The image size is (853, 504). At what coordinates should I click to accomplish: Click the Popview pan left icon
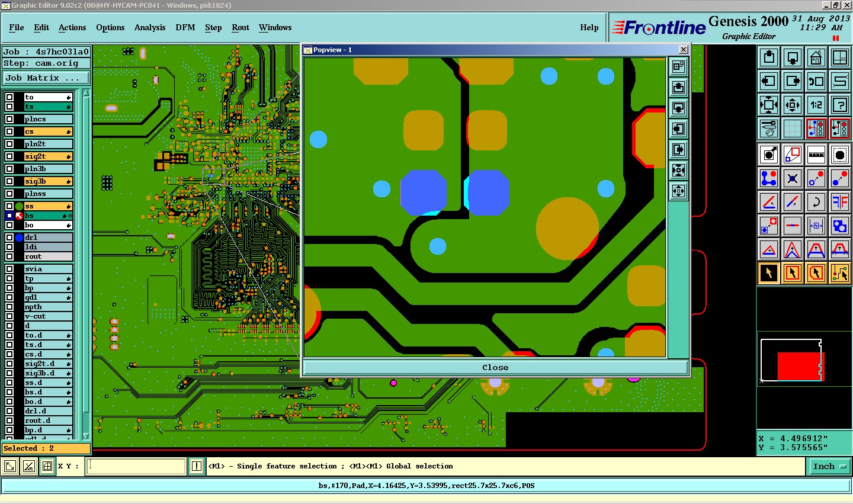[x=679, y=129]
